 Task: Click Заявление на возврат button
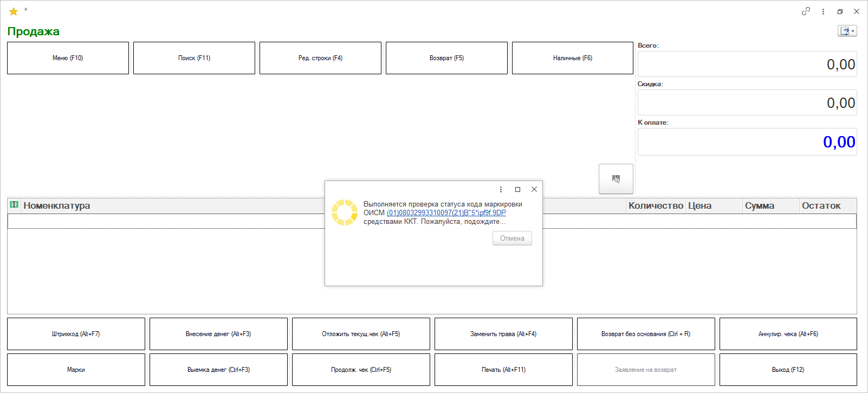[x=646, y=370]
